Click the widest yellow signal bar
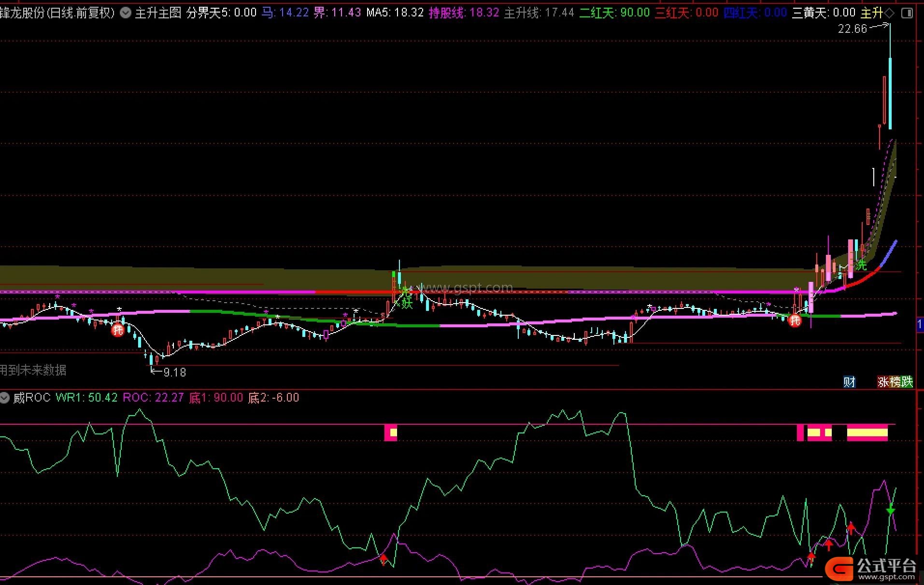 (x=867, y=432)
